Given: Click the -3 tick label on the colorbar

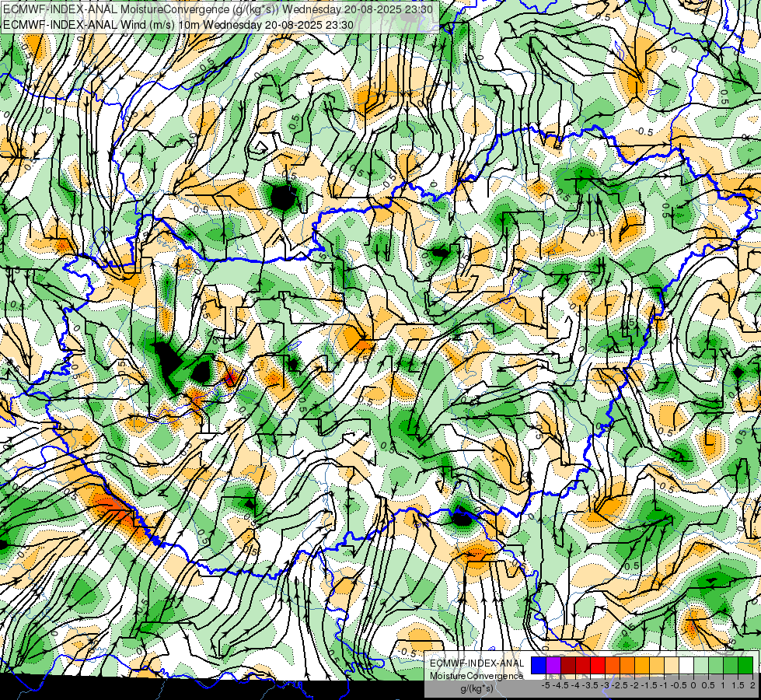Looking at the screenshot, I should pos(606,685).
